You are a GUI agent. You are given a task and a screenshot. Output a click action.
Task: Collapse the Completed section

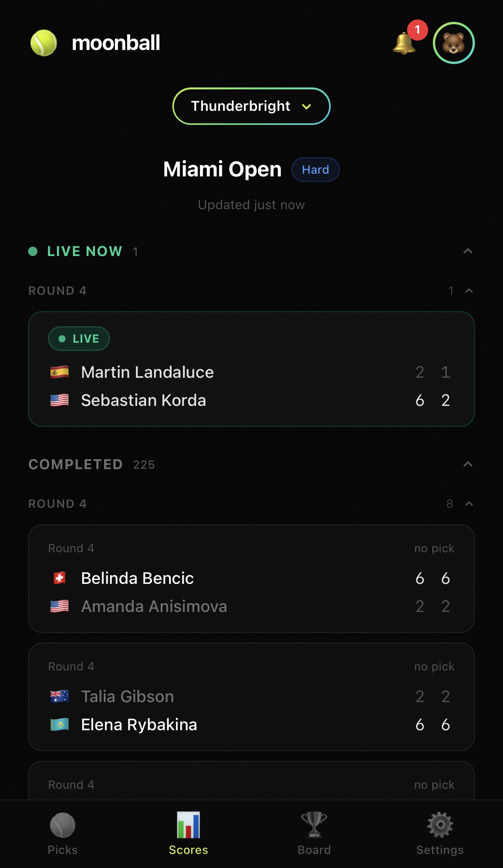click(x=468, y=464)
